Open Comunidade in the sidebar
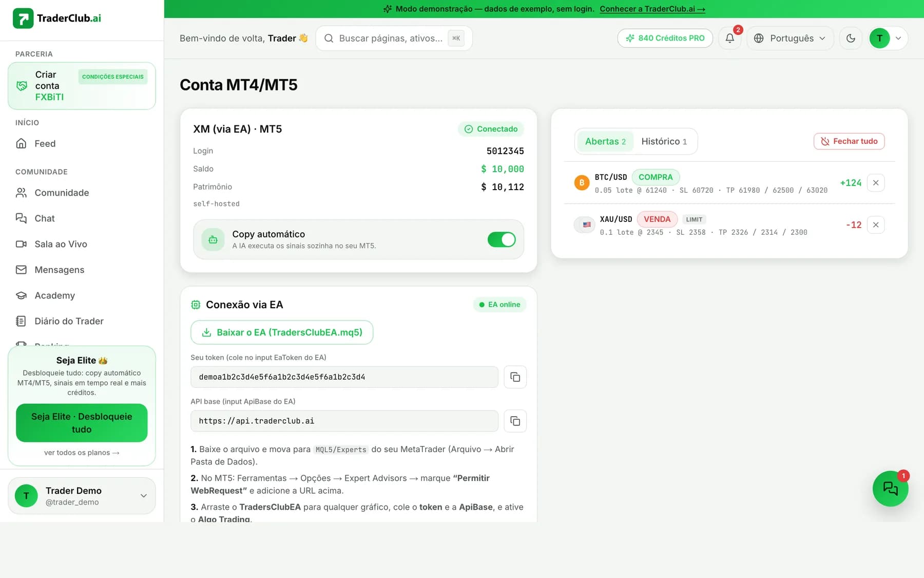924x578 pixels. (82, 193)
